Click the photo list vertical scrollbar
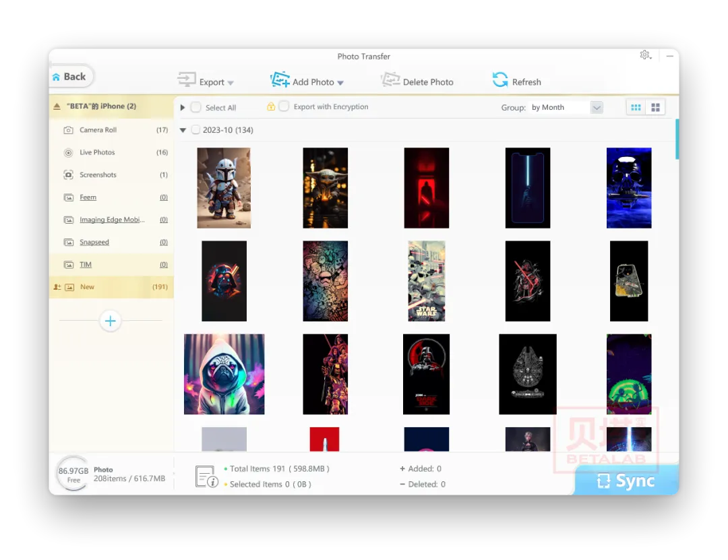This screenshot has height=560, width=728. tap(677, 139)
